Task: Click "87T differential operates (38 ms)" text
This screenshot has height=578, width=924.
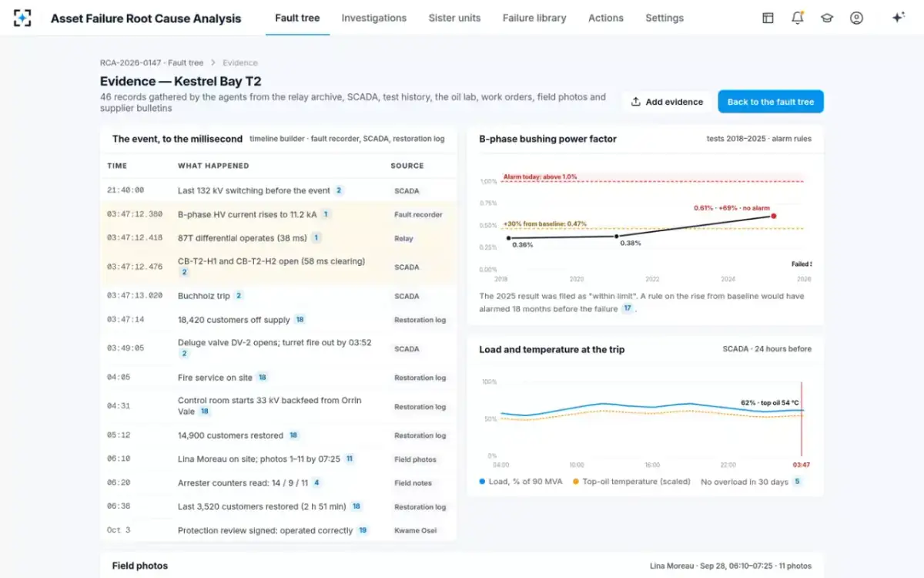Action: point(243,238)
